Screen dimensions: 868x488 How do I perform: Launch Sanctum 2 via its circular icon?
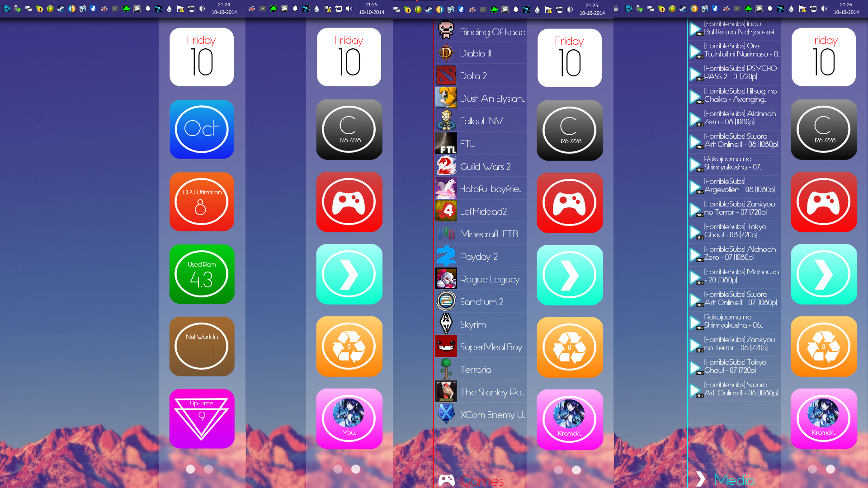click(446, 302)
